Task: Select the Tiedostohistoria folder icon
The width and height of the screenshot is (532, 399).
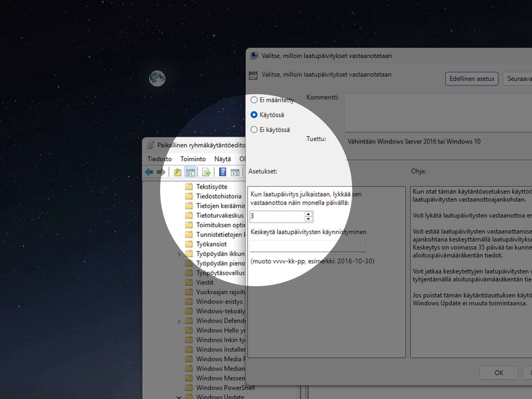Action: 189,197
